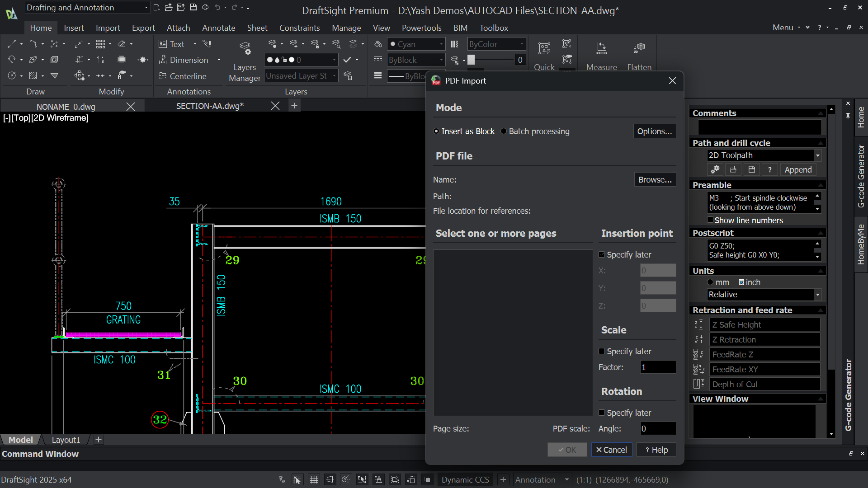Select the Centerline tool
The height and width of the screenshot is (488, 868).
[x=183, y=76]
